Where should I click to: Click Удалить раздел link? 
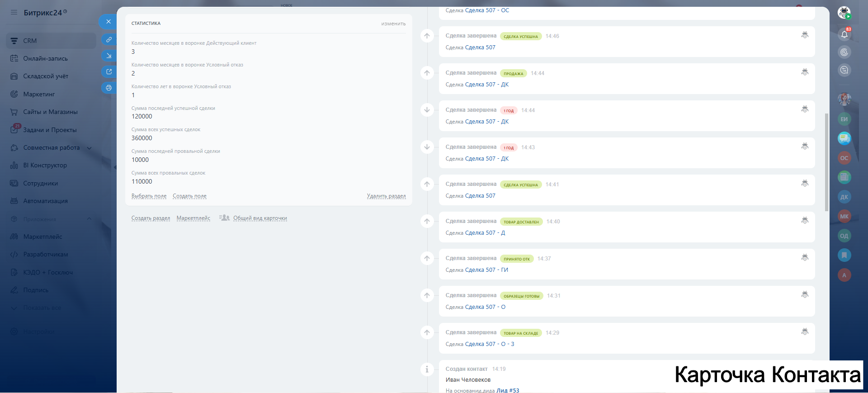click(x=386, y=196)
